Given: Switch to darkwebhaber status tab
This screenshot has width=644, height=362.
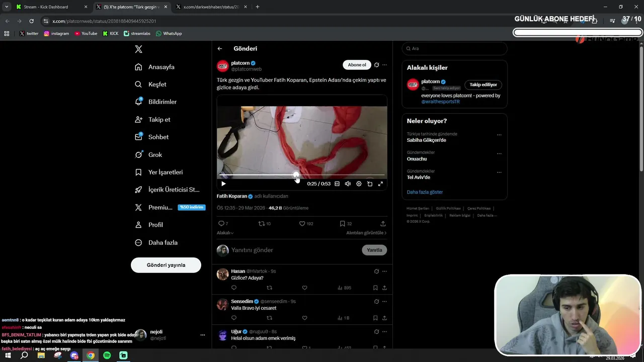Looking at the screenshot, I should coord(211,7).
